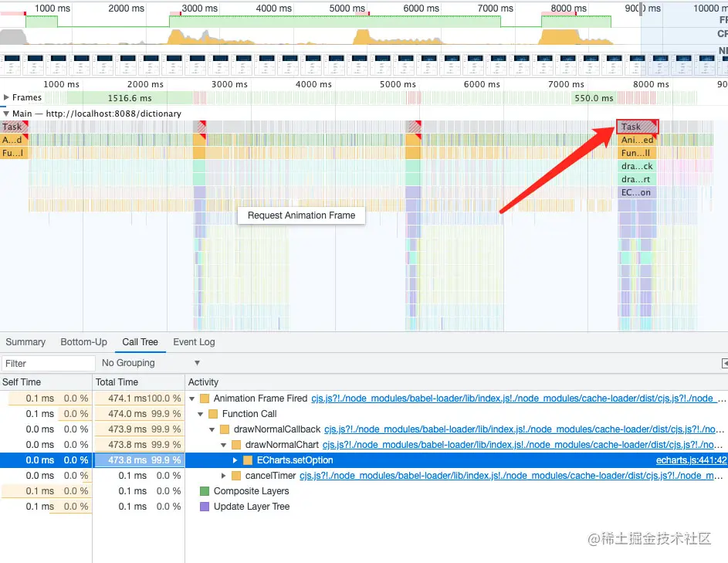Switch to the Bottom-Up tab
This screenshot has height=563, width=728.
click(x=83, y=342)
